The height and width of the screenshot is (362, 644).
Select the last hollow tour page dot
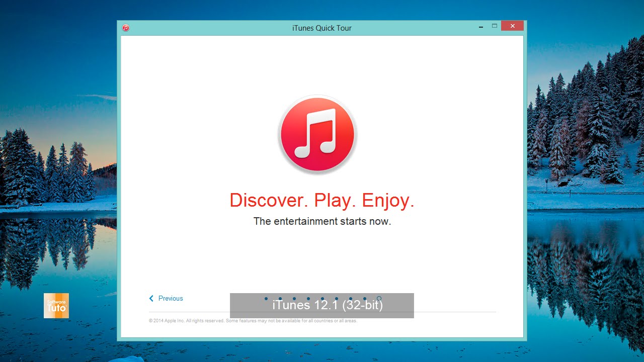(x=379, y=299)
